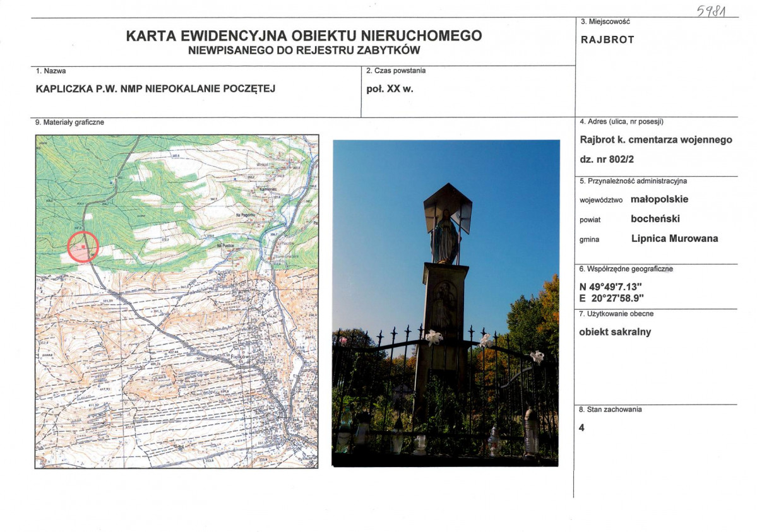The height and width of the screenshot is (532, 757).
Task: Click the label '3. Miejscowość'
Action: (x=605, y=21)
